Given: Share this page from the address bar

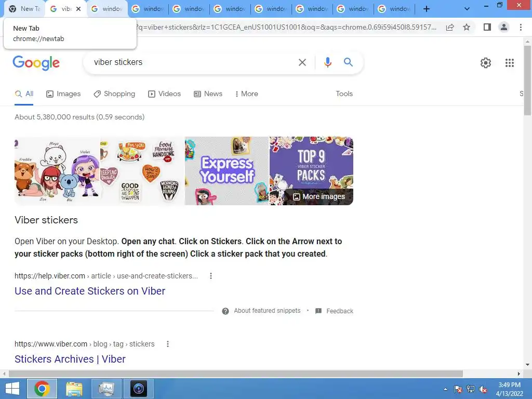Looking at the screenshot, I should click(450, 27).
